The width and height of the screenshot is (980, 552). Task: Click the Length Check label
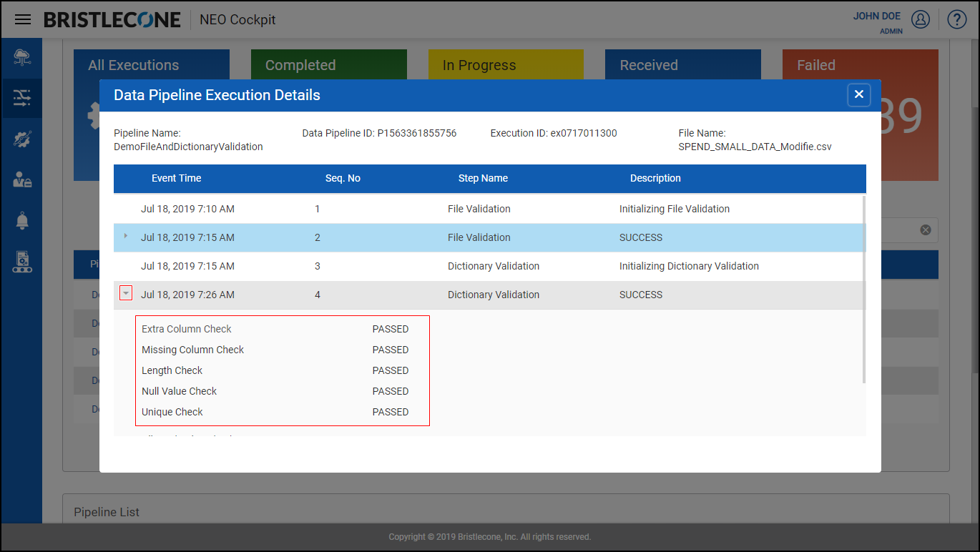coord(172,370)
